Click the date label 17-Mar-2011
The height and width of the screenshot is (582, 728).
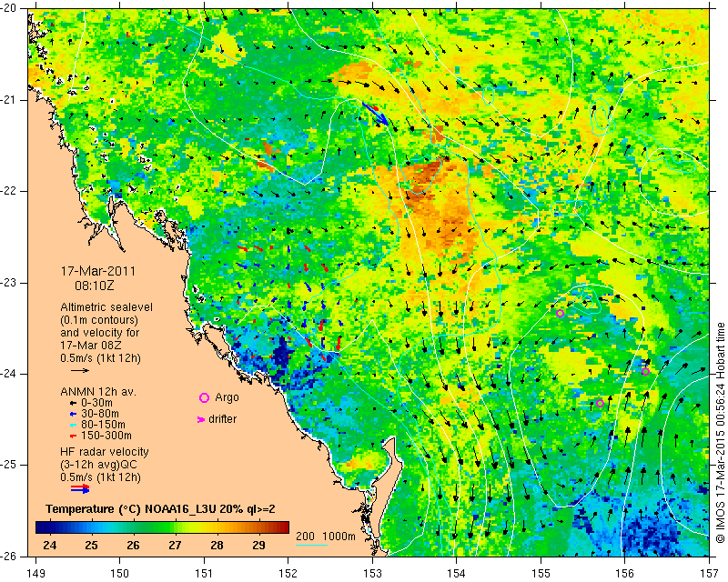98,271
